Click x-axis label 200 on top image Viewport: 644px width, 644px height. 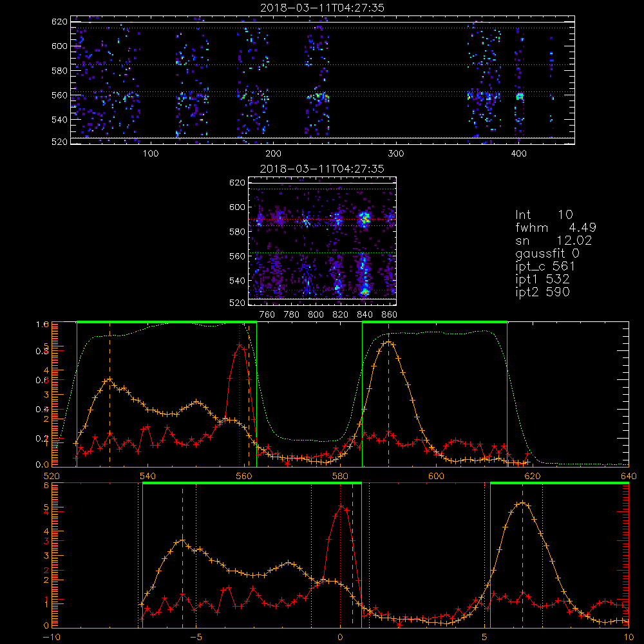point(273,154)
